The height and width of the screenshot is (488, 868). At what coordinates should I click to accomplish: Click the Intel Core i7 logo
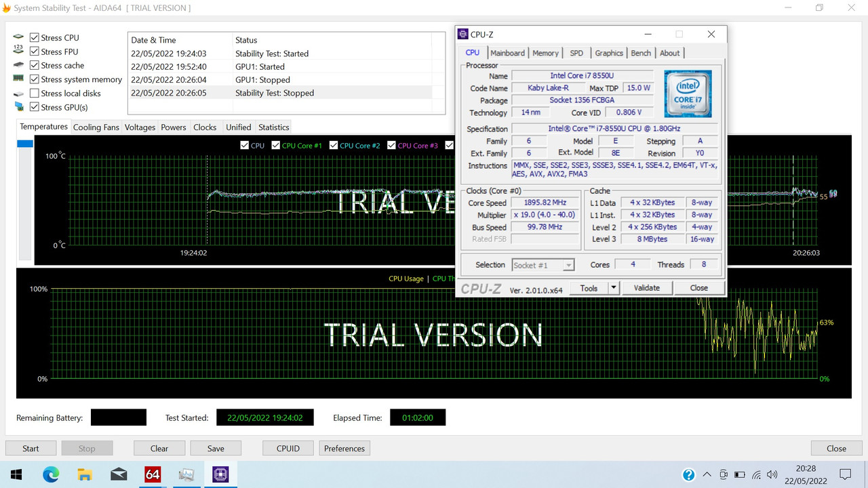tap(688, 93)
